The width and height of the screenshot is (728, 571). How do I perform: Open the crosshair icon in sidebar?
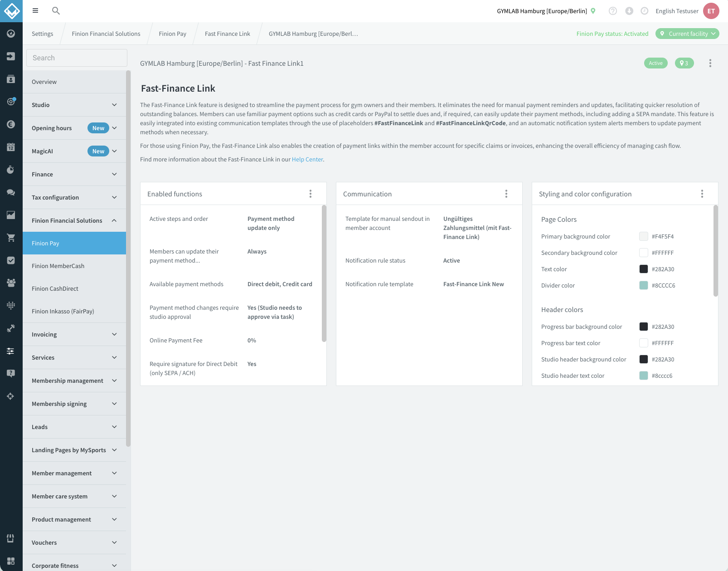(x=11, y=396)
